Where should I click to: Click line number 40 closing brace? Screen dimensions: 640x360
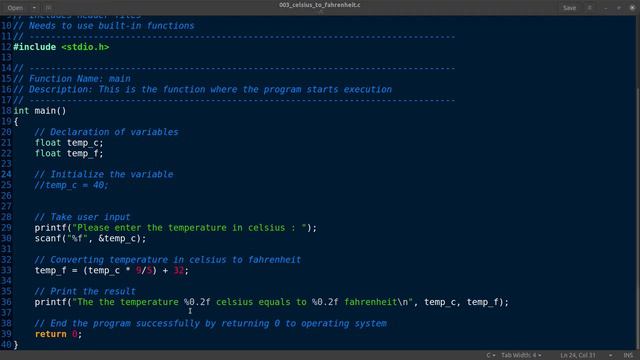(x=16, y=344)
